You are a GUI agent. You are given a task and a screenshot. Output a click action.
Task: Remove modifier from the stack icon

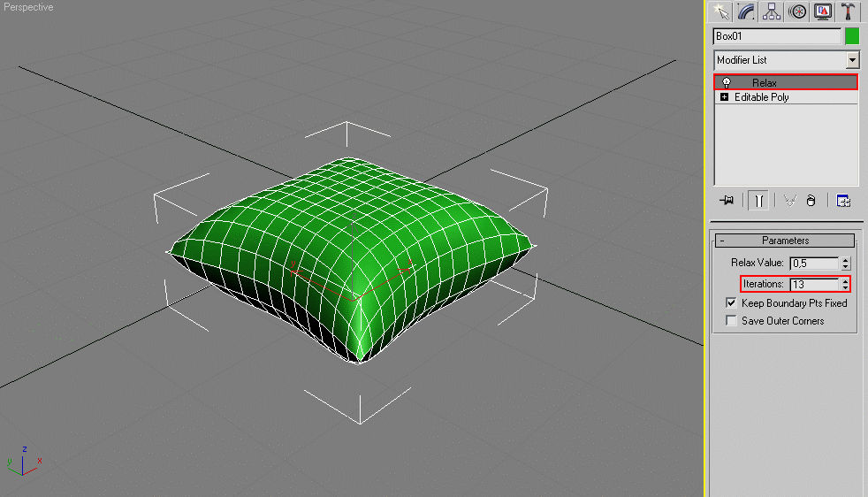811,201
